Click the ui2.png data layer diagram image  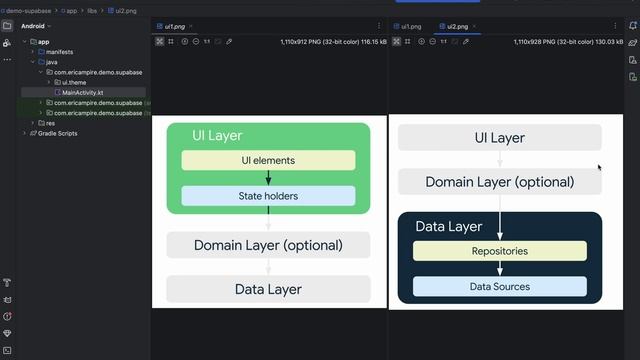click(x=506, y=212)
